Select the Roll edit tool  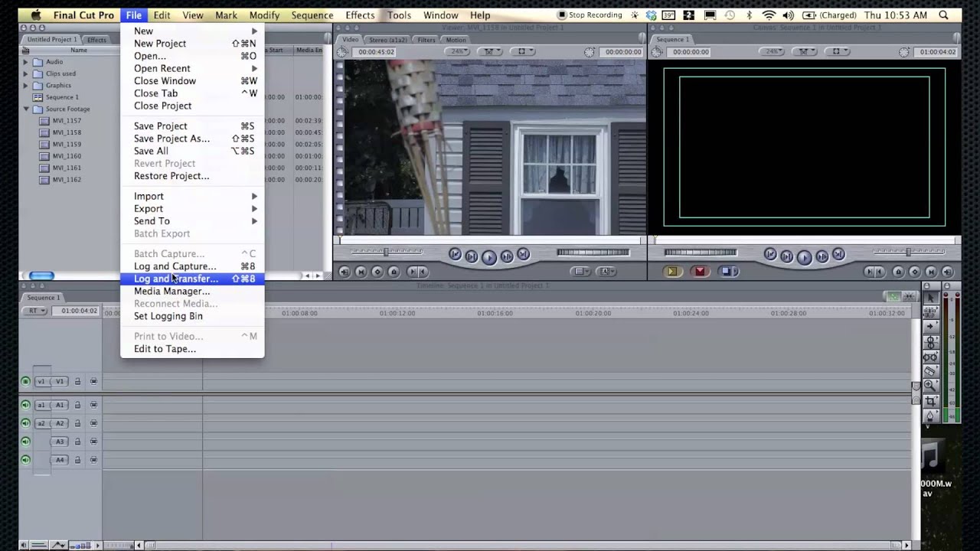[930, 342]
